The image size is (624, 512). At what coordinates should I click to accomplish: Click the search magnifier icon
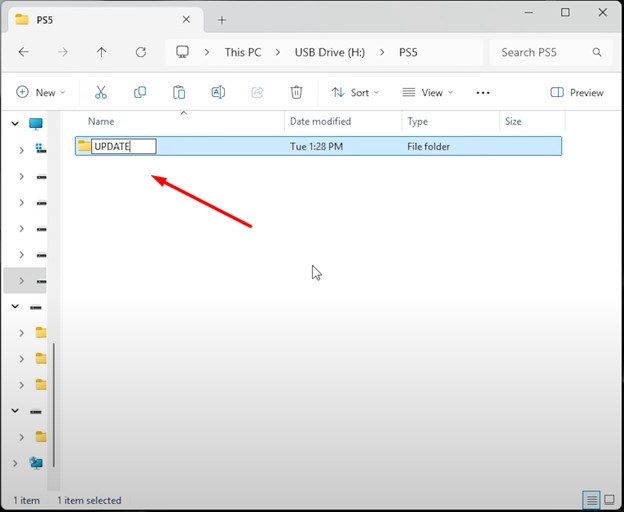pos(597,52)
